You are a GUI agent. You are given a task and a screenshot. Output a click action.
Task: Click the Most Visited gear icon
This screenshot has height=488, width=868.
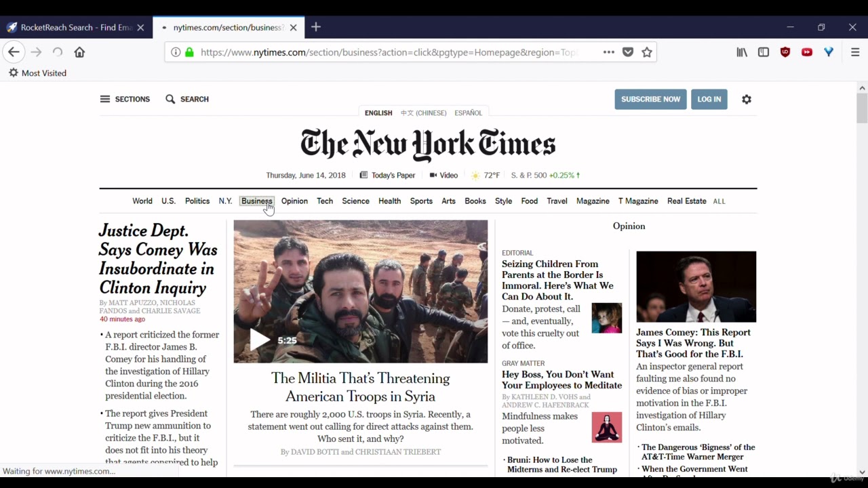coord(14,73)
